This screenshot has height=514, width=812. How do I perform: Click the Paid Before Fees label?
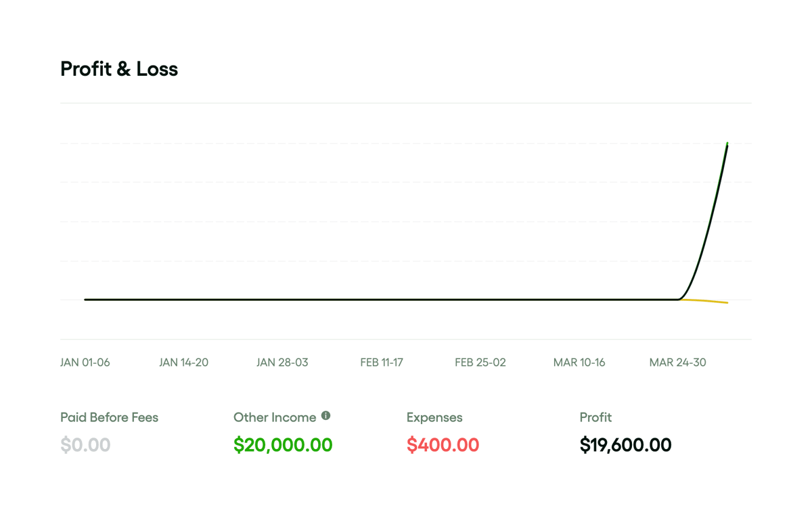point(109,417)
